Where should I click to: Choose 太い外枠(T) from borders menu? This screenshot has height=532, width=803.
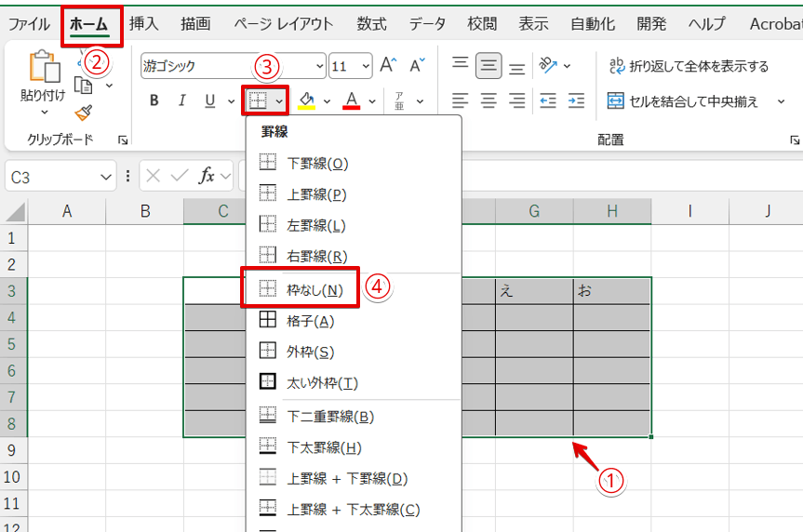tap(354, 382)
